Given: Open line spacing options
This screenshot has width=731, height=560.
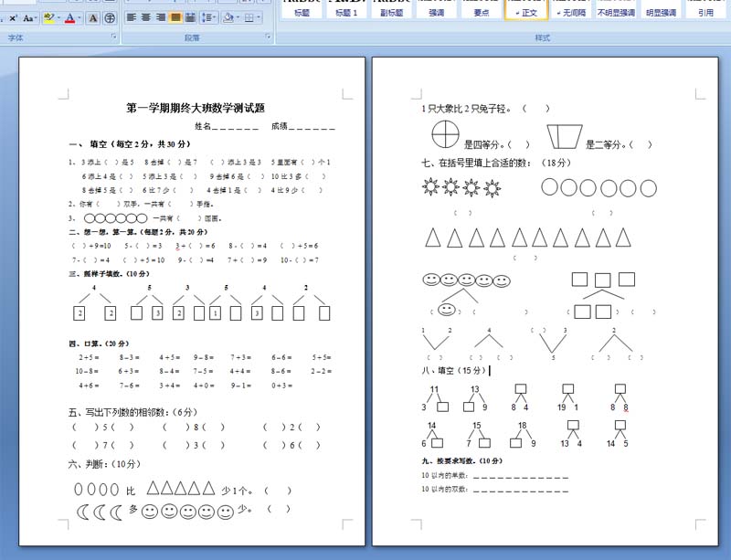Looking at the screenshot, I should [x=208, y=17].
